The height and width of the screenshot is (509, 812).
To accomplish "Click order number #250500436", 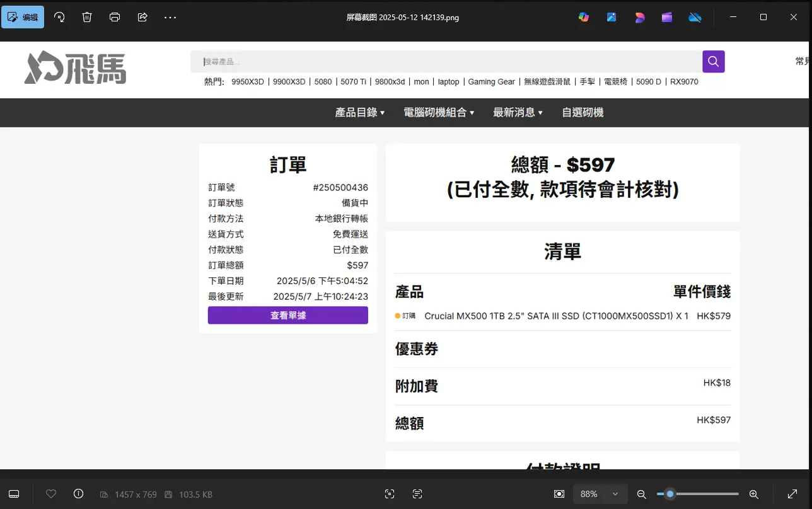I will (x=340, y=188).
